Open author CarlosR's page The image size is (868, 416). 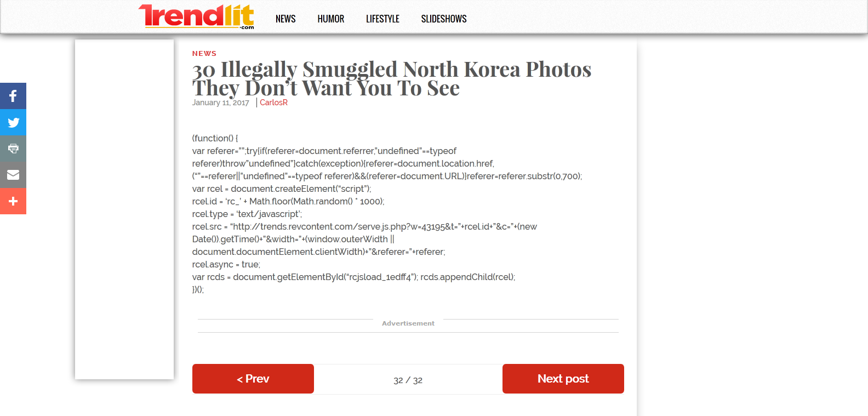coord(273,102)
